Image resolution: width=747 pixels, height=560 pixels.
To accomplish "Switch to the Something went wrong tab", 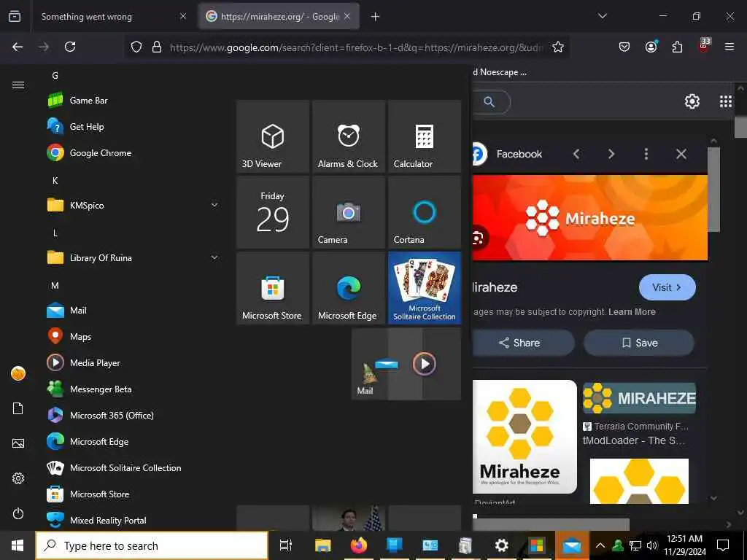I will click(112, 17).
